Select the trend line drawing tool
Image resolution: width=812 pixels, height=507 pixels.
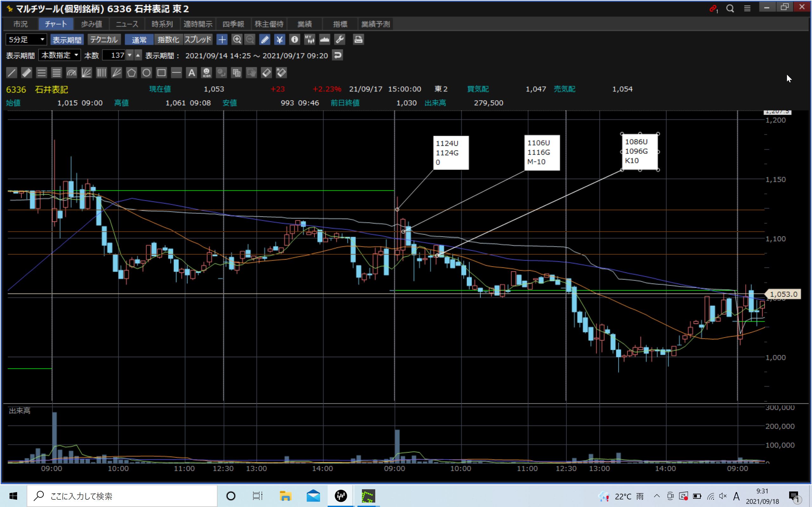pyautogui.click(x=11, y=73)
